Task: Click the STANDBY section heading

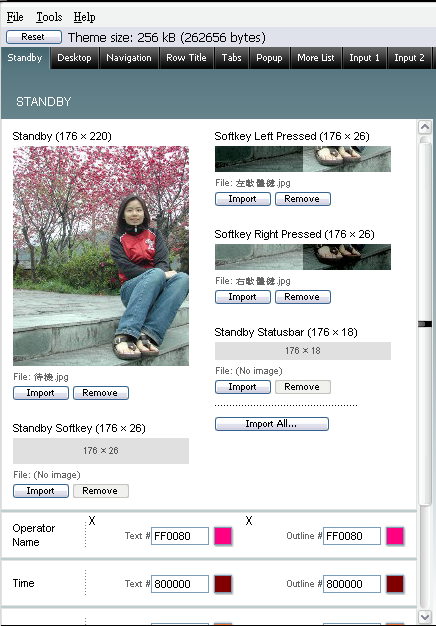Action: pos(44,102)
